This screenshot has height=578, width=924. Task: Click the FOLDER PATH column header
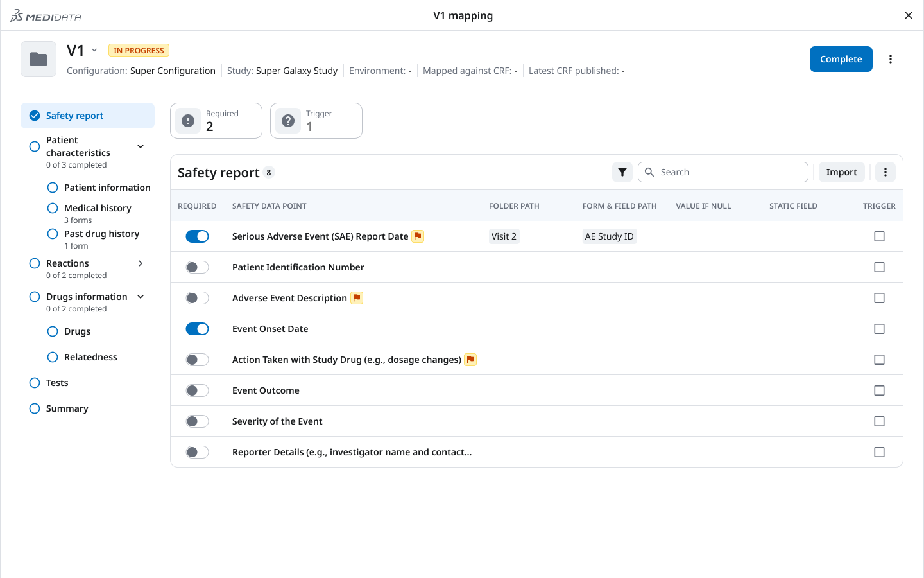point(514,206)
